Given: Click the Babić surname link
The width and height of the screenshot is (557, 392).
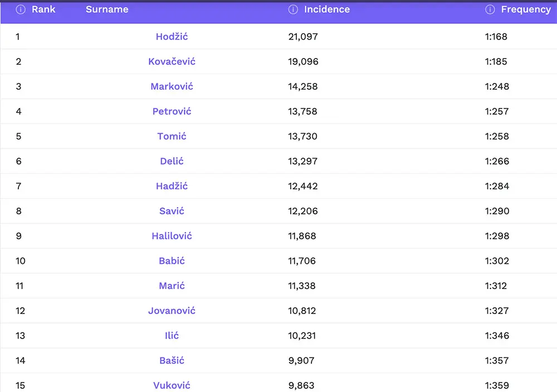Looking at the screenshot, I should (x=172, y=261).
